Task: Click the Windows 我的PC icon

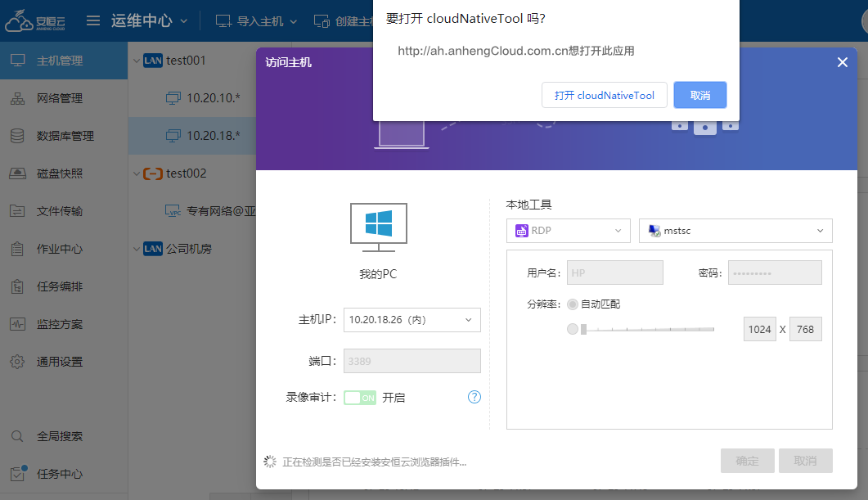Action: 379,227
